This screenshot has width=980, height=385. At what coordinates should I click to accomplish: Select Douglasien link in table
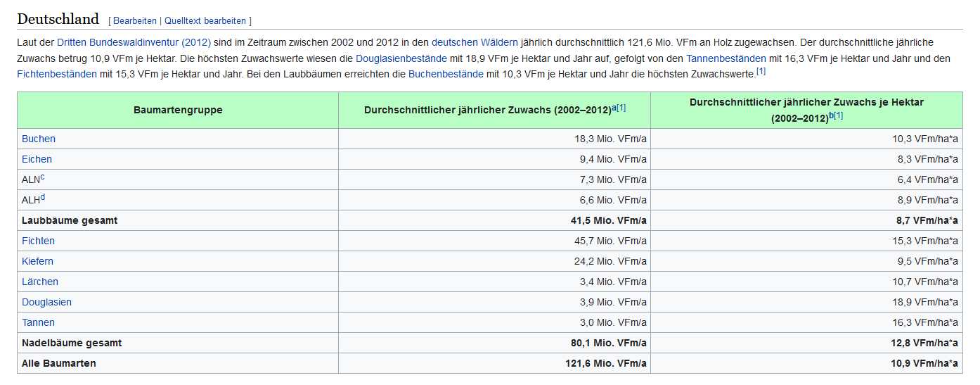coord(46,302)
